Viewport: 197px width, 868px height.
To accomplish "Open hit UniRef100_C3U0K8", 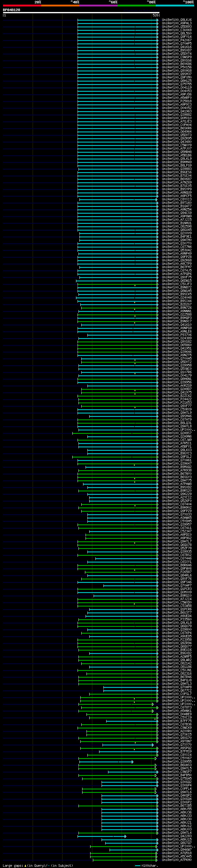I will click(x=177, y=30).
